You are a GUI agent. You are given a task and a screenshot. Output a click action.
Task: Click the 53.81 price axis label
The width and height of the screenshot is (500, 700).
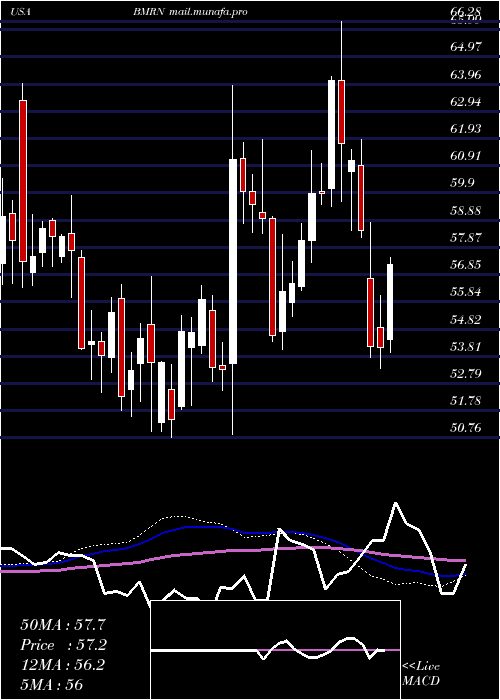(466, 346)
